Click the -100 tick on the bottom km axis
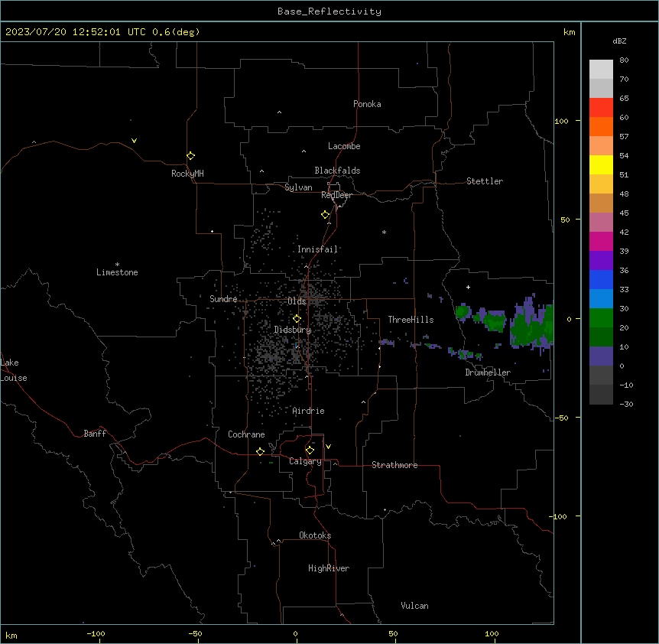659x644 pixels. pos(96,633)
